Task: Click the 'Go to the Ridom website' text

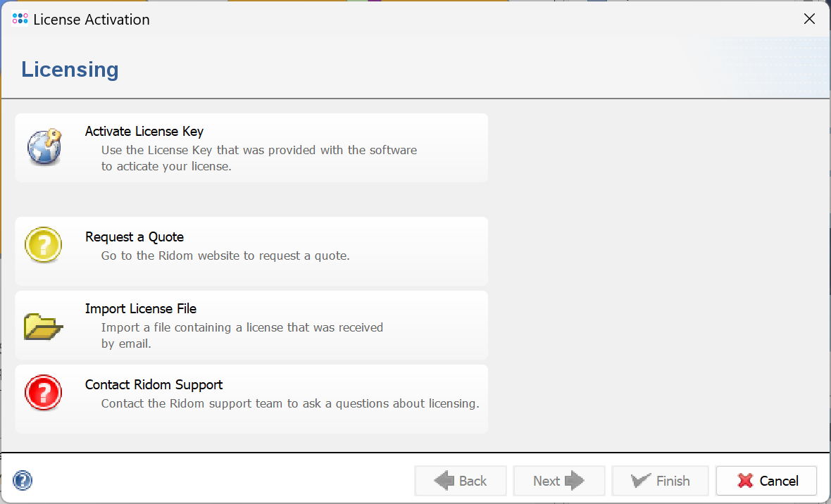Action: pyautogui.click(x=225, y=256)
